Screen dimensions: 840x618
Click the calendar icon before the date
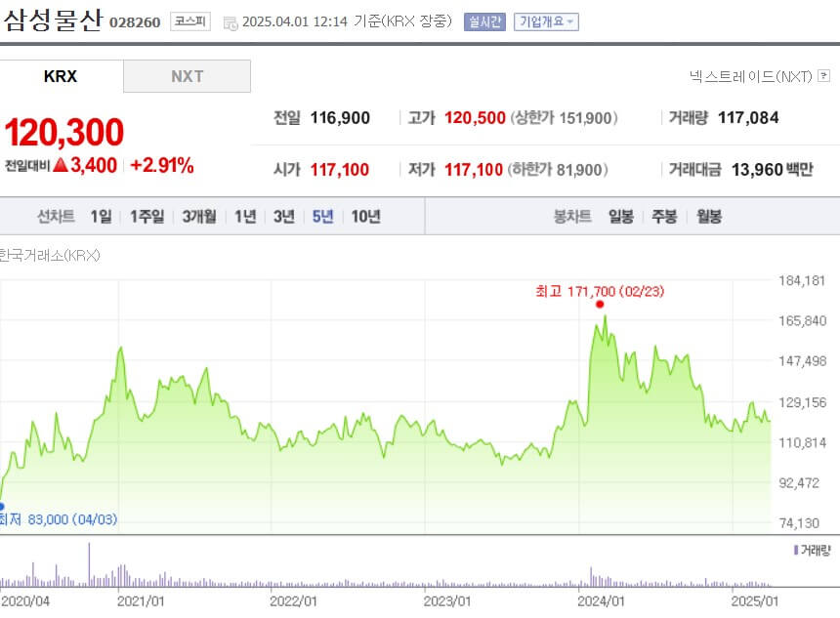[x=231, y=23]
